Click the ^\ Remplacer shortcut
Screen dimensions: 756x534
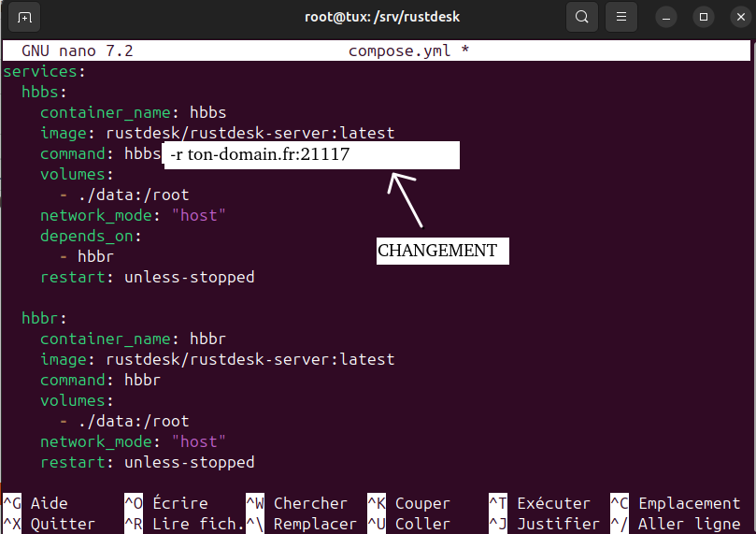point(301,524)
